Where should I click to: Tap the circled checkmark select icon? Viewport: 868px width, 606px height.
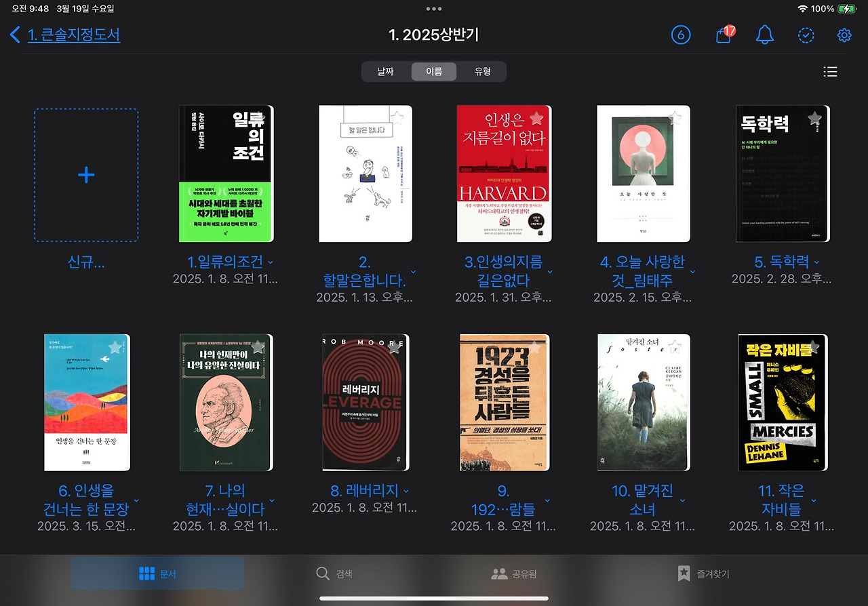click(x=806, y=35)
